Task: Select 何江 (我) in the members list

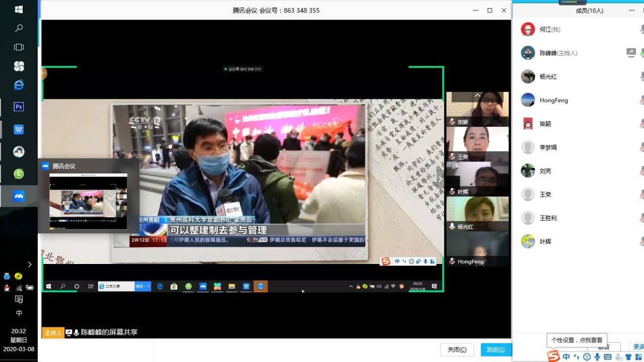Action: click(x=578, y=29)
